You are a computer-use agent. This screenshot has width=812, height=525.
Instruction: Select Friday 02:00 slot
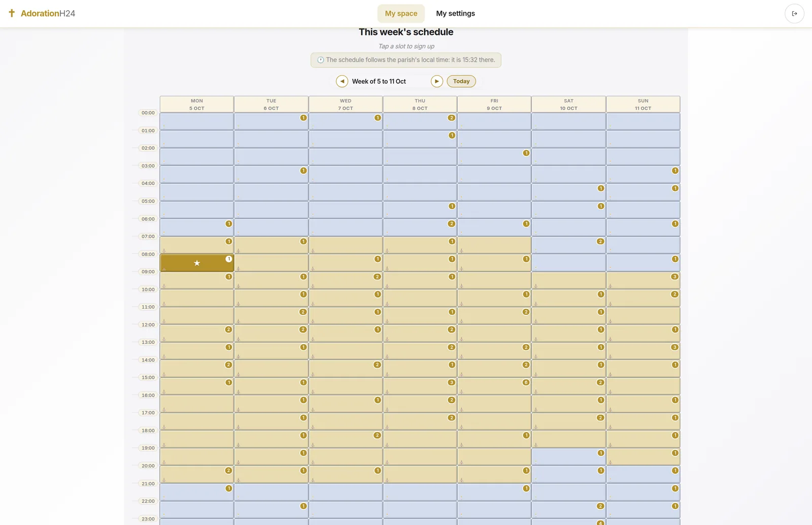pyautogui.click(x=494, y=157)
